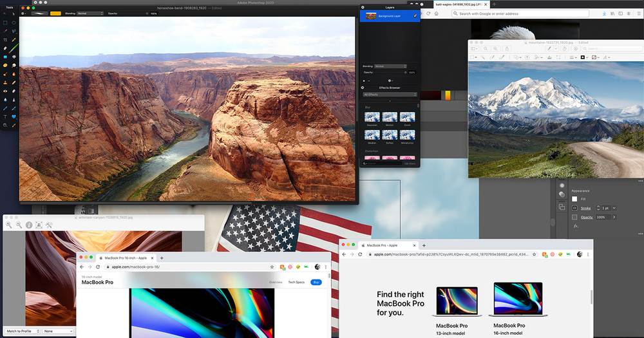The width and height of the screenshot is (644, 338).
Task: Select MacBook Pro 16-inch – Apple tab
Action: [126, 258]
